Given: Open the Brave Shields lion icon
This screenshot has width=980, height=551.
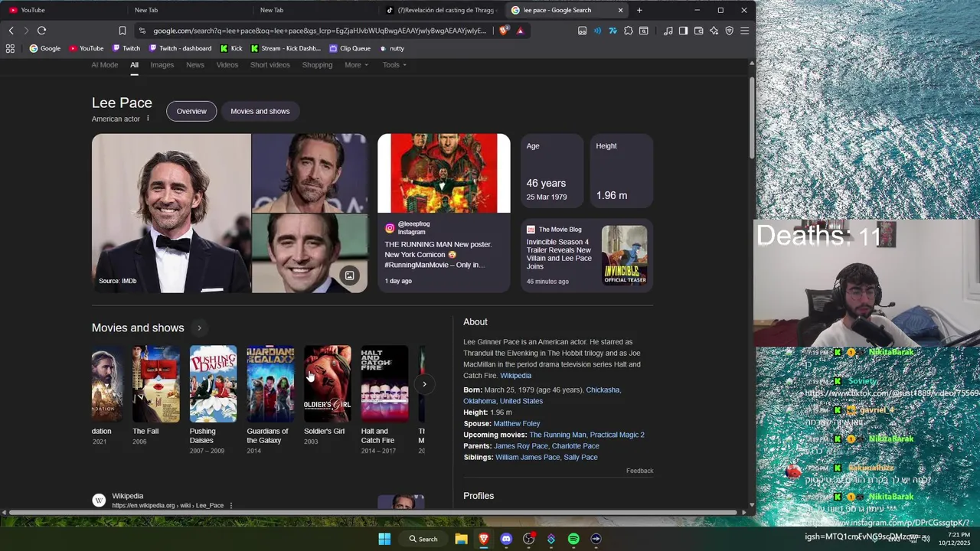Looking at the screenshot, I should pos(503,31).
